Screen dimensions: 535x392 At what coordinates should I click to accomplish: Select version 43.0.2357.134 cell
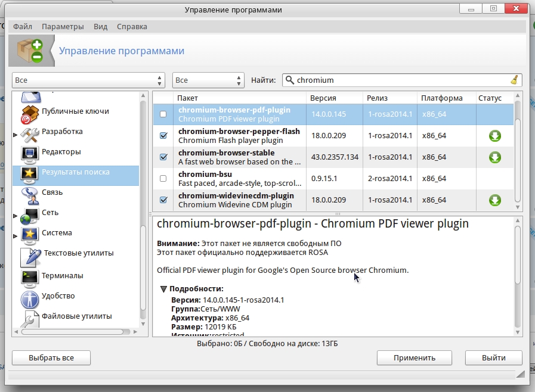(335, 157)
